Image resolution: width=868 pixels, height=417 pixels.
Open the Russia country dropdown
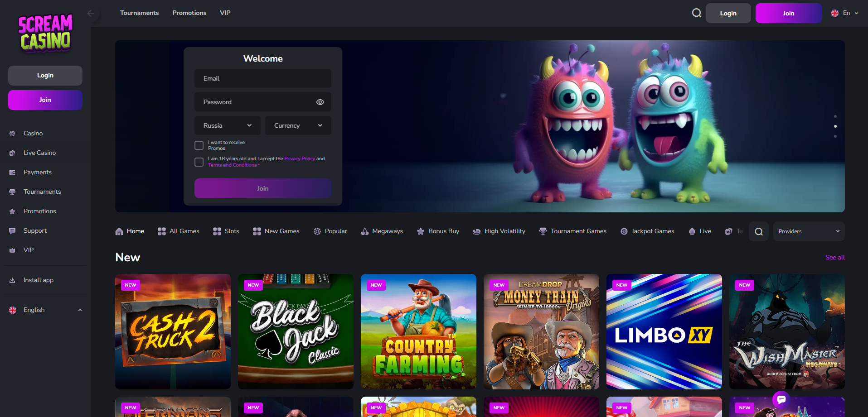point(228,125)
